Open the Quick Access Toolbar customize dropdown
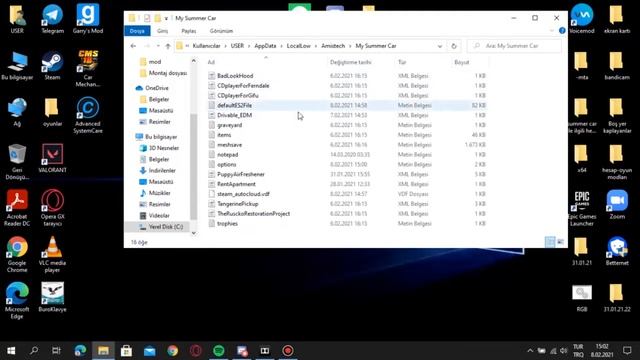The width and height of the screenshot is (640, 360). [166, 18]
